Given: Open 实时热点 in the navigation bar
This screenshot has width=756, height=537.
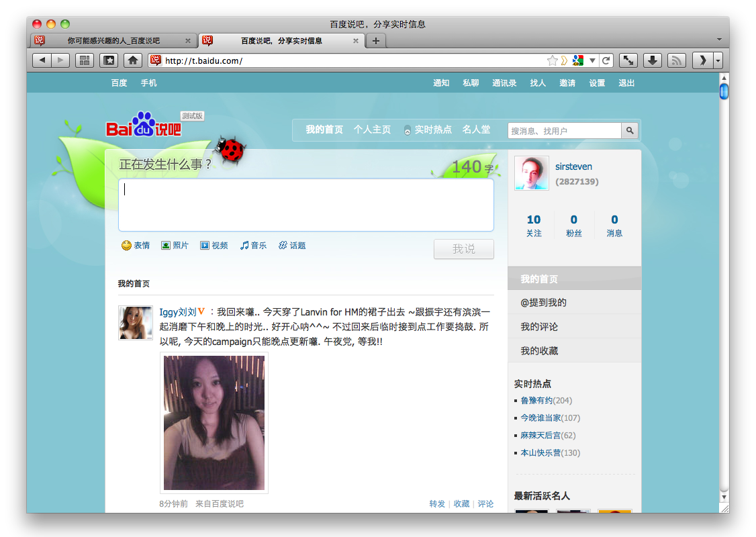Looking at the screenshot, I should pyautogui.click(x=433, y=130).
